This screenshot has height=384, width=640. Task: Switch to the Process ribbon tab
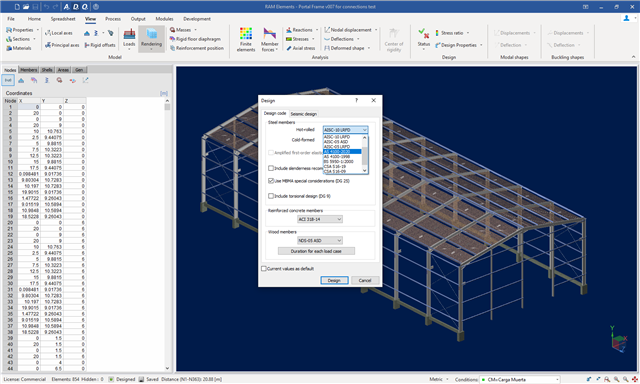113,19
